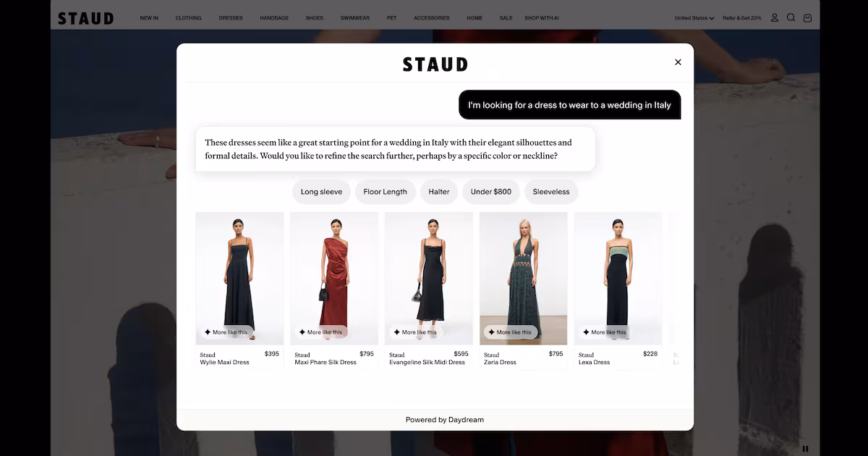This screenshot has height=456, width=868.
Task: Open the Accessories menu
Action: (x=432, y=18)
